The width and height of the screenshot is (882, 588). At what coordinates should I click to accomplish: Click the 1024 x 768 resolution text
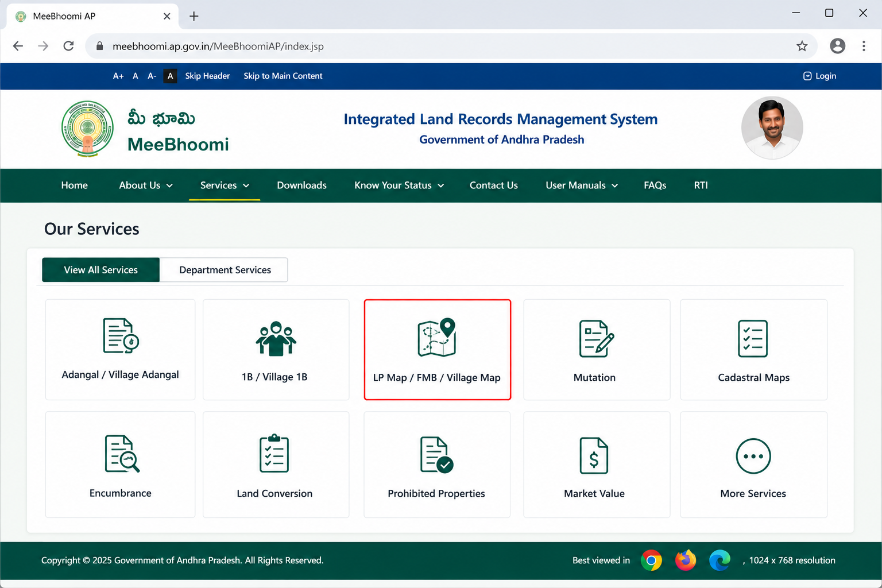[x=792, y=560]
